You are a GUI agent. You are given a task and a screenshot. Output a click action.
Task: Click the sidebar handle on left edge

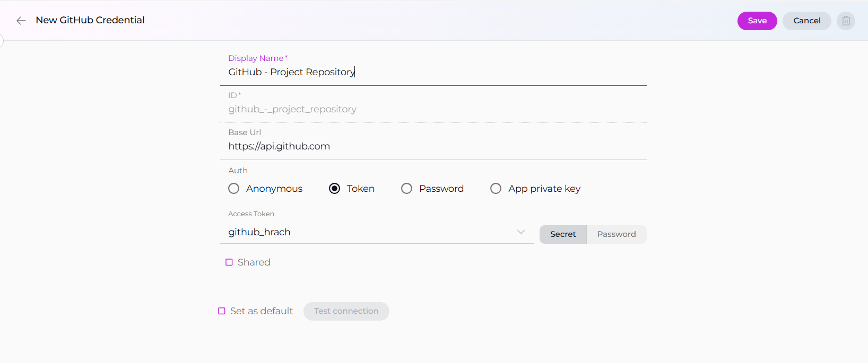pyautogui.click(x=2, y=40)
